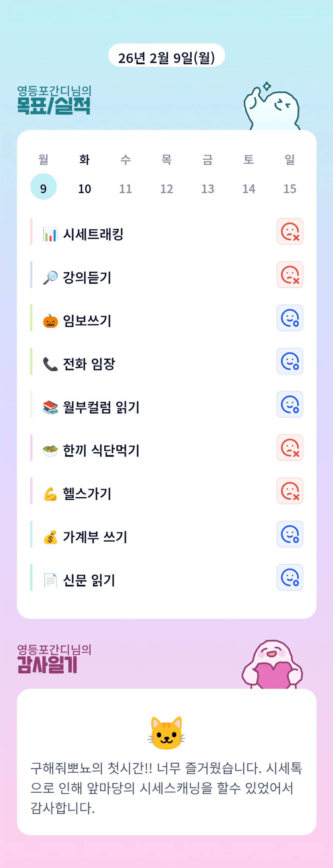Click the 가계부 쓰기 smiley status icon

pos(290,534)
